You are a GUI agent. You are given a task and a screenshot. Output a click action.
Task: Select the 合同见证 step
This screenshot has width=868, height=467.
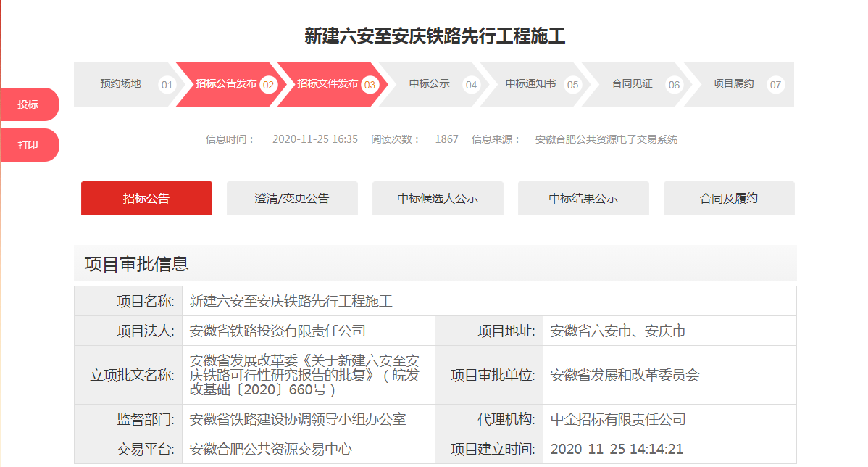tap(632, 84)
